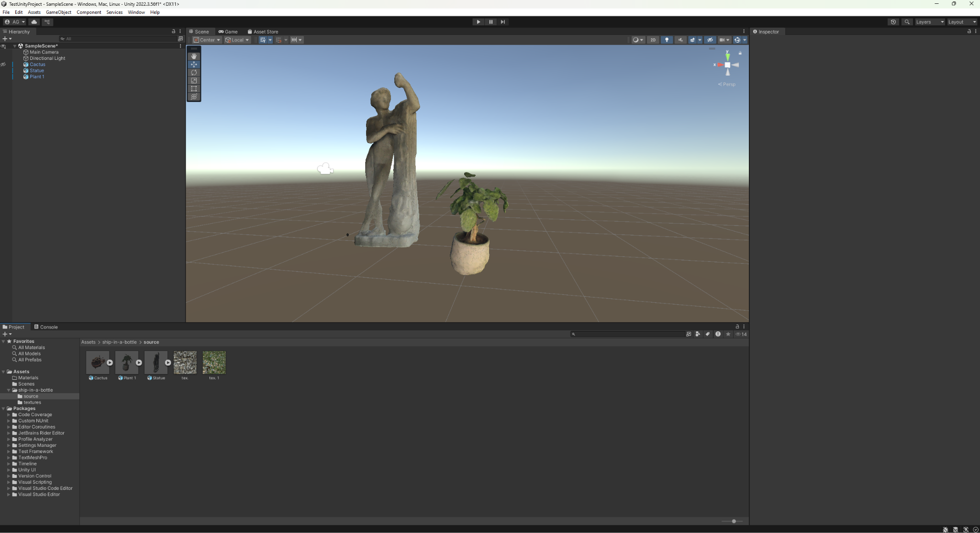Click the Play button

pyautogui.click(x=478, y=22)
